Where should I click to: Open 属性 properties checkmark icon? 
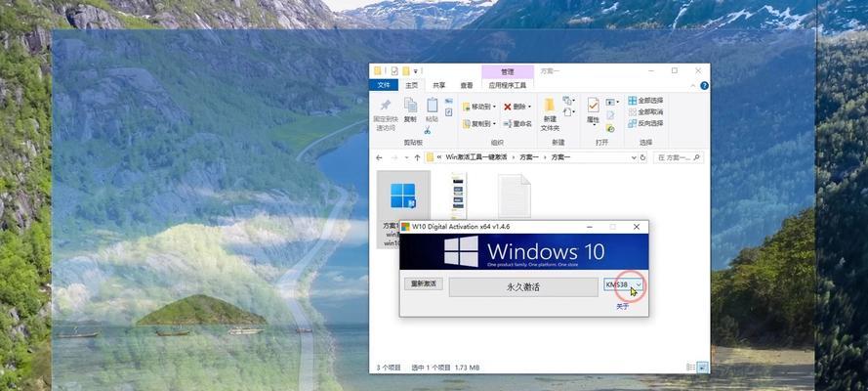pyautogui.click(x=593, y=105)
